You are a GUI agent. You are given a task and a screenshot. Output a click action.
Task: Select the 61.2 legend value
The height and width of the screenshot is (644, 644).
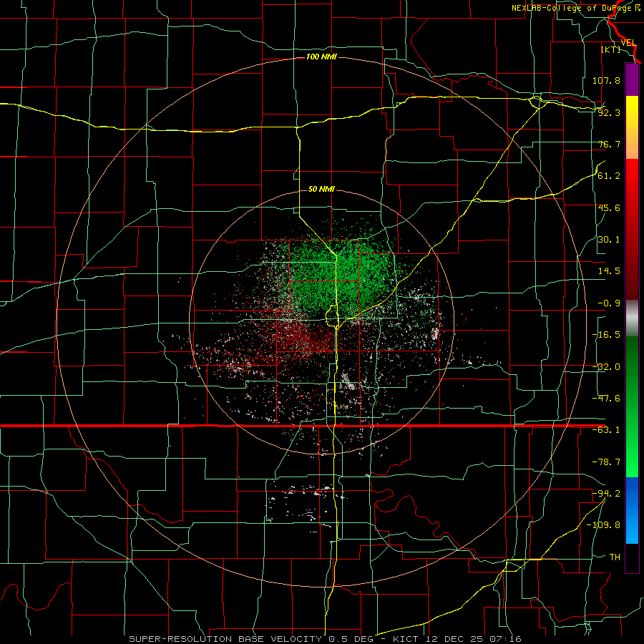click(x=609, y=176)
